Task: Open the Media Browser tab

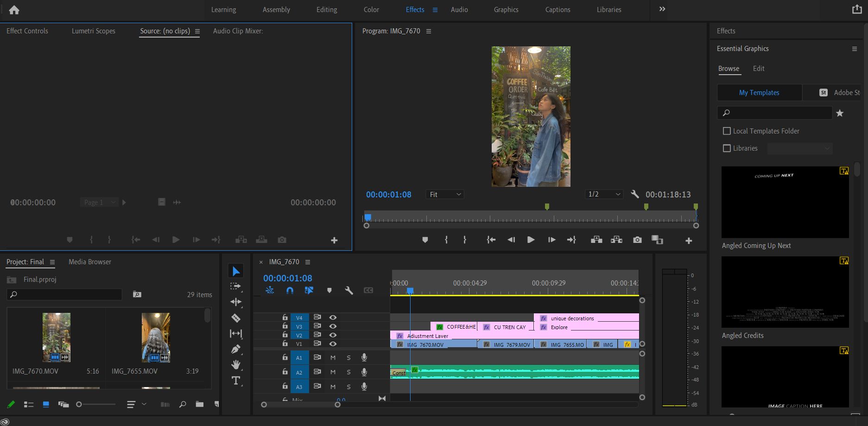Action: click(x=90, y=262)
